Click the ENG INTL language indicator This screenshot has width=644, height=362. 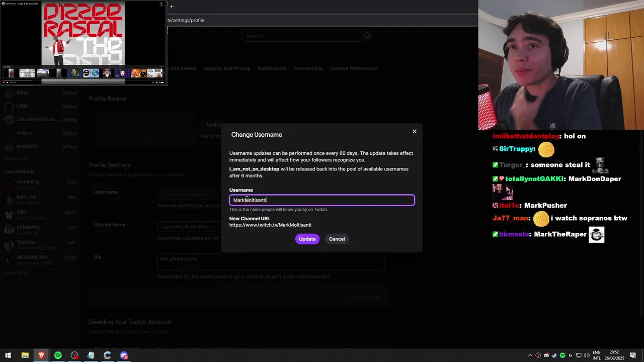(x=597, y=355)
